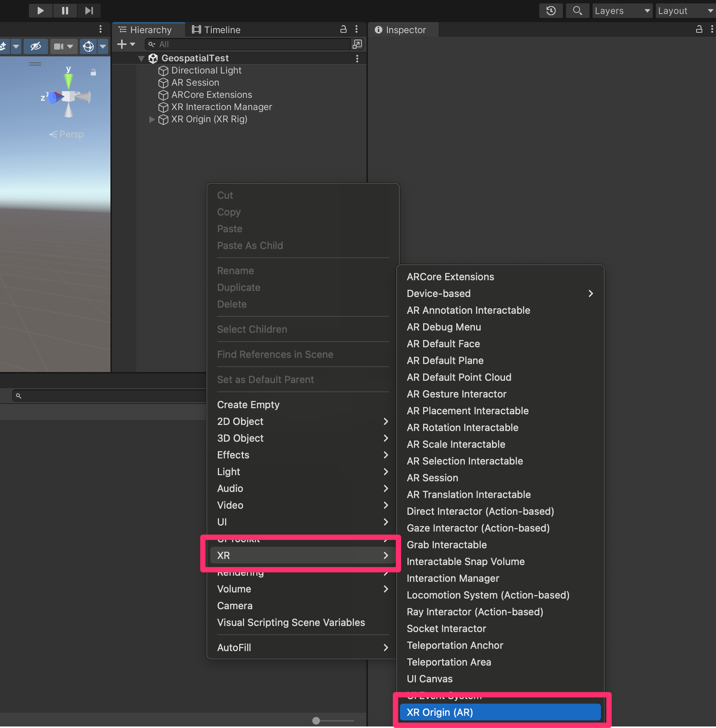Open the gizmos dropdown arrow
This screenshot has height=728, width=716.
coord(103,46)
